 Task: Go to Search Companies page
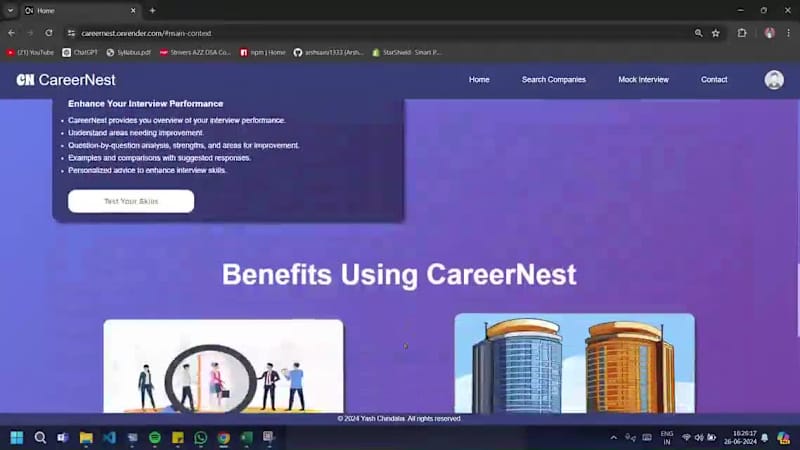pyautogui.click(x=554, y=80)
